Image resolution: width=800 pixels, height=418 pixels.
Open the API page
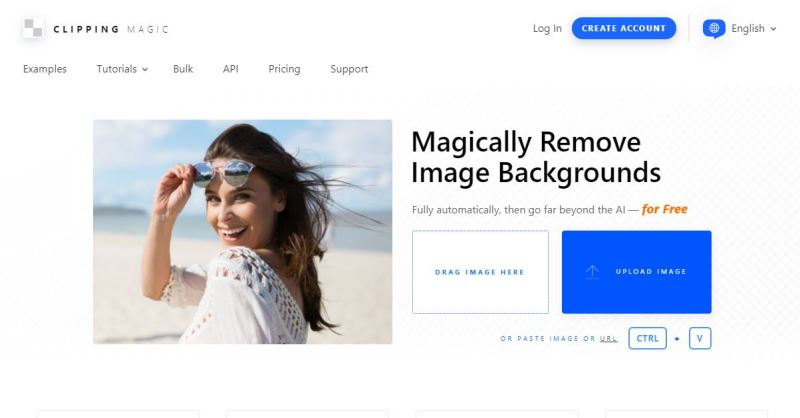(231, 69)
